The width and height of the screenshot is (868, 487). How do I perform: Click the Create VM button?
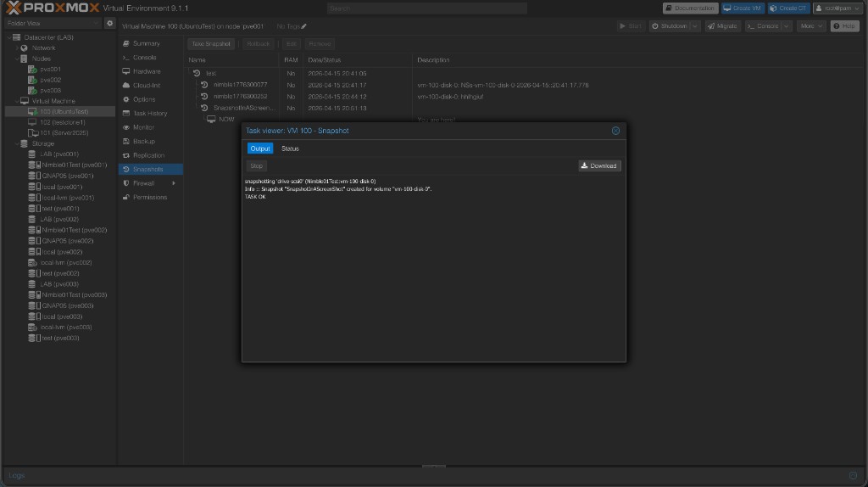[x=743, y=8]
